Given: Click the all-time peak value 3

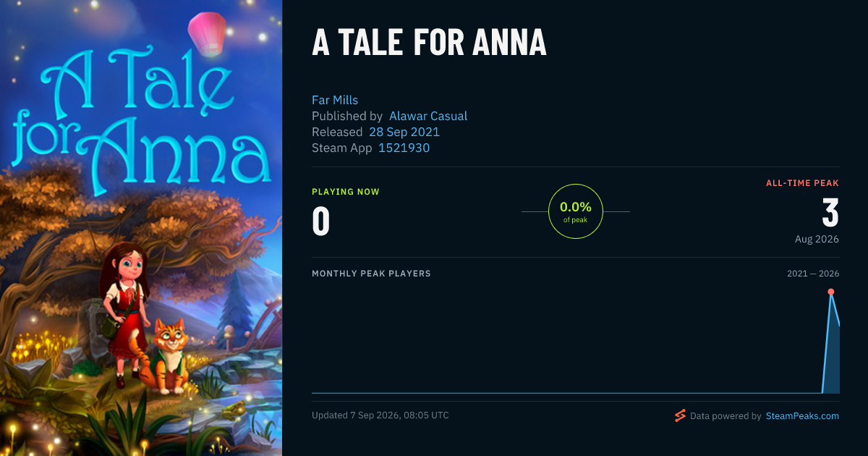Looking at the screenshot, I should (830, 213).
